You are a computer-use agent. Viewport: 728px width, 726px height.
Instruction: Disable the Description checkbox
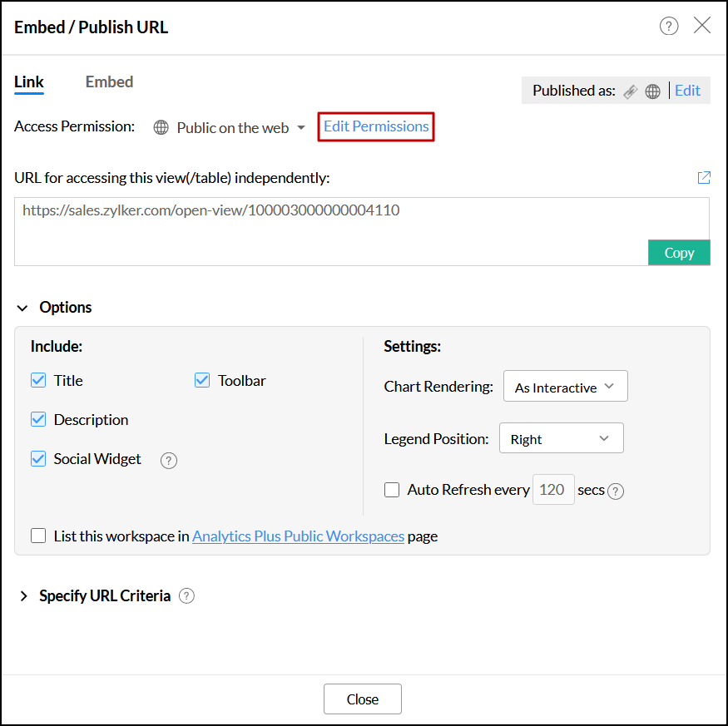[x=38, y=419]
